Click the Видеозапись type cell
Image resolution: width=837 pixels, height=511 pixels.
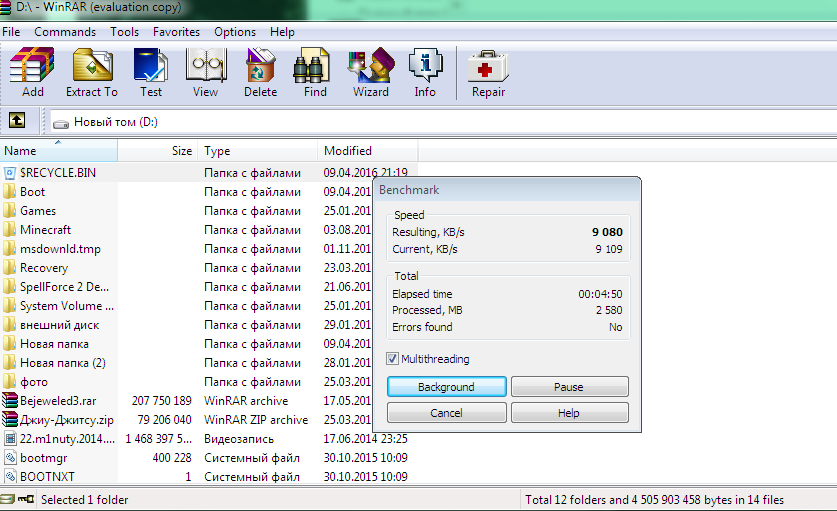point(239,439)
